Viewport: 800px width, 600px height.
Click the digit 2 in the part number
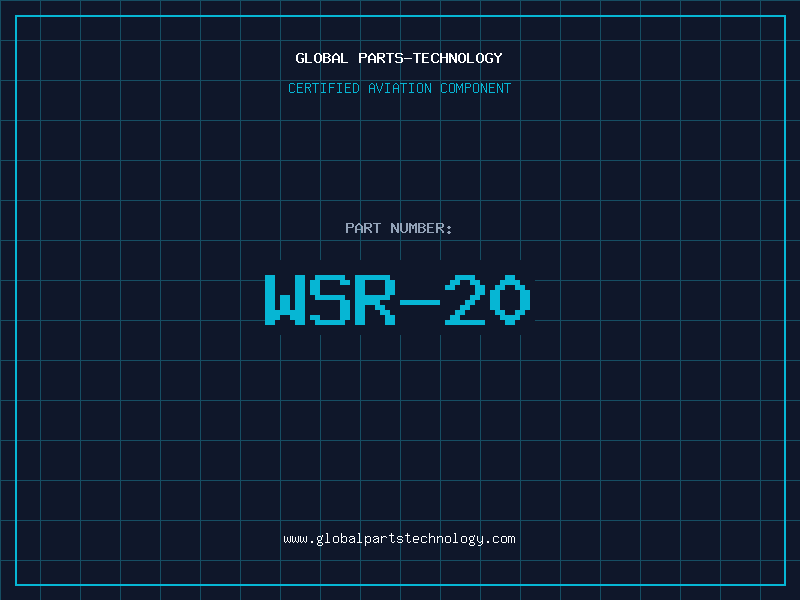466,300
